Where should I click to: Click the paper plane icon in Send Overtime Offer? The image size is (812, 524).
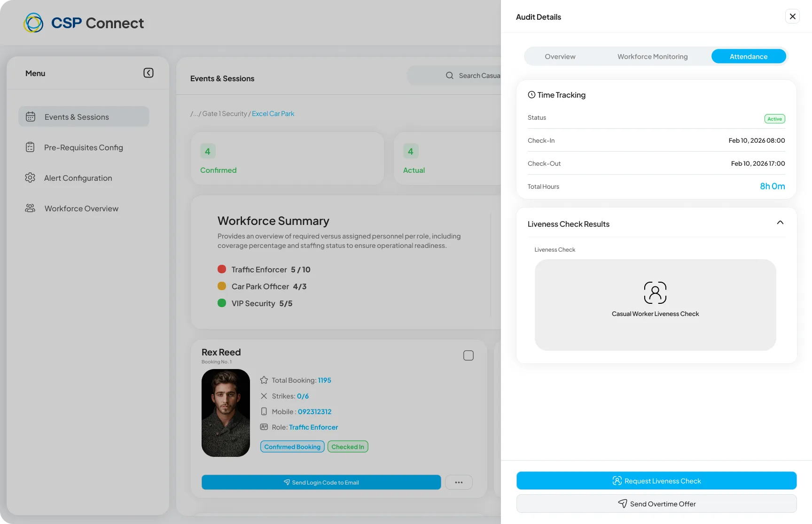tap(623, 504)
